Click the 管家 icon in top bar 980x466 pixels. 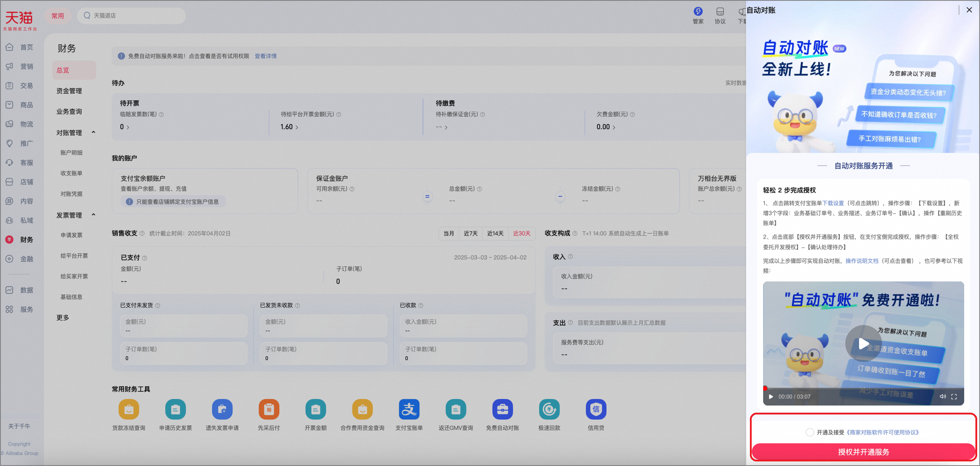coord(698,11)
